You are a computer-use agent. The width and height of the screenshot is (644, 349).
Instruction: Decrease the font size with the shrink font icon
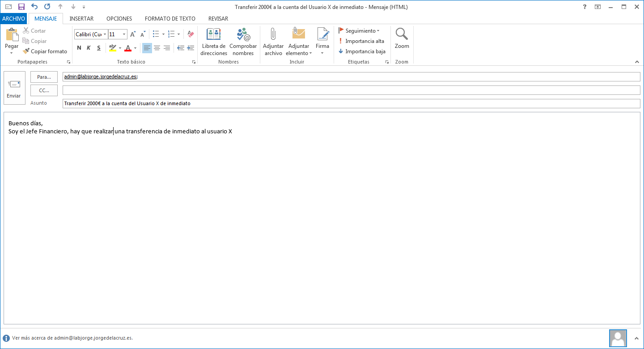click(x=143, y=34)
